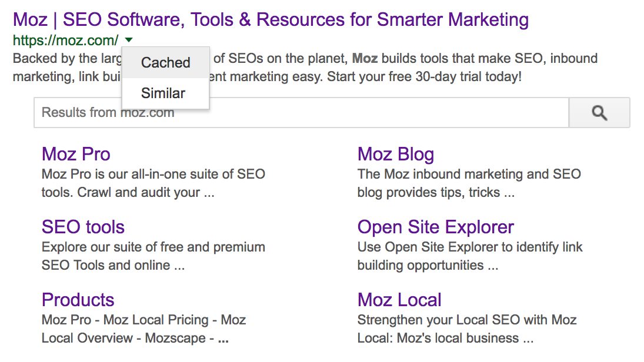Go to the Moz Local link
The height and width of the screenshot is (362, 644).
pyautogui.click(x=399, y=300)
